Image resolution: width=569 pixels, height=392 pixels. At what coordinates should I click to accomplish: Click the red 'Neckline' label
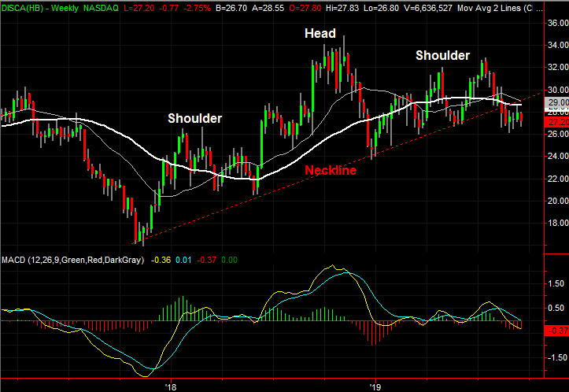click(331, 170)
